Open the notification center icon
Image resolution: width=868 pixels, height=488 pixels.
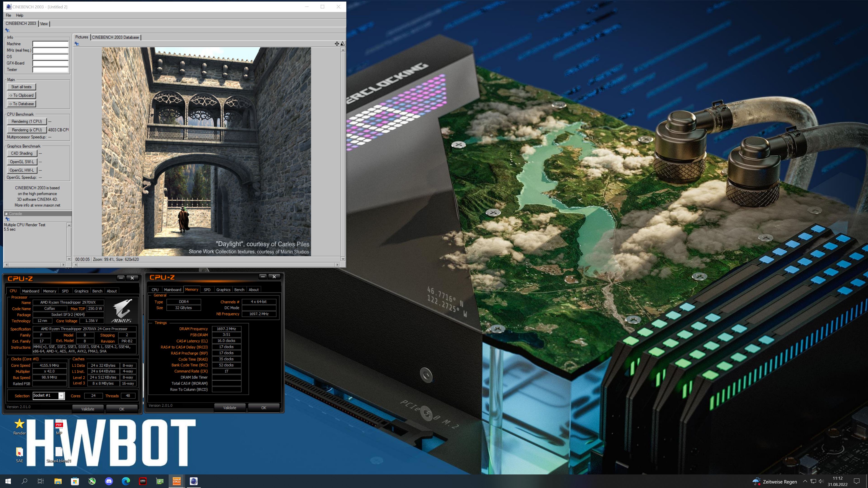click(857, 481)
